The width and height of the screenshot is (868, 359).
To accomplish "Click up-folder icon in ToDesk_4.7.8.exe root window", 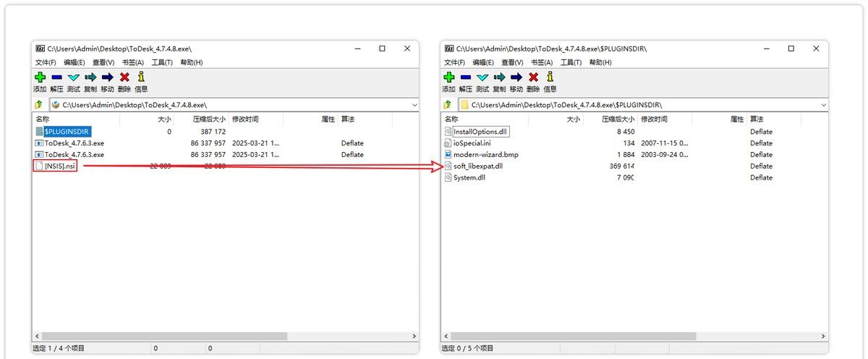I will (x=39, y=104).
